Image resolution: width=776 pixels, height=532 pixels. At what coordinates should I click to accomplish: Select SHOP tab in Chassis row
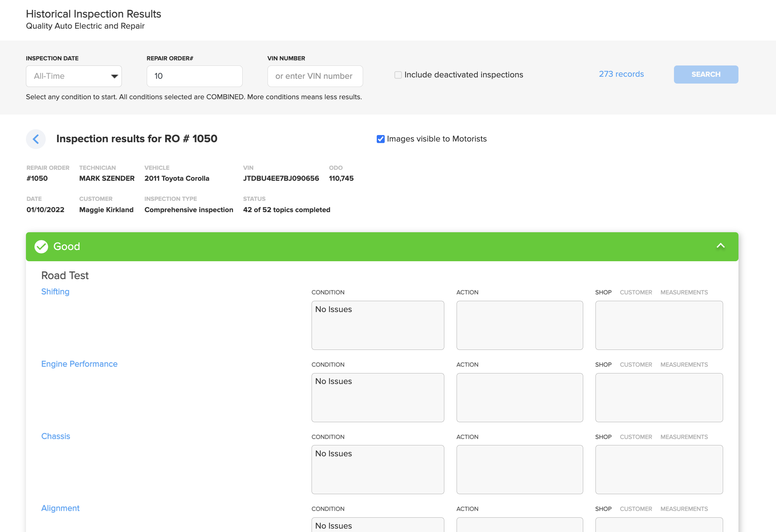pyautogui.click(x=603, y=437)
